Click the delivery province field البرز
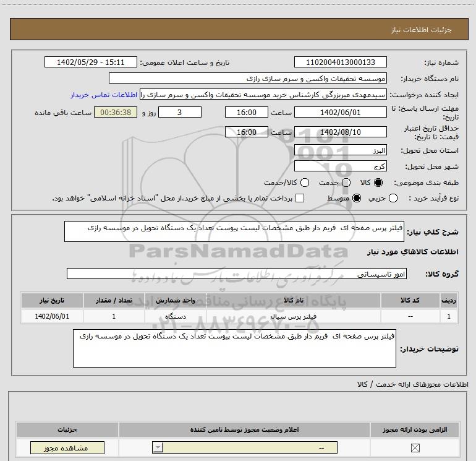The height and width of the screenshot is (461, 476). coord(340,150)
